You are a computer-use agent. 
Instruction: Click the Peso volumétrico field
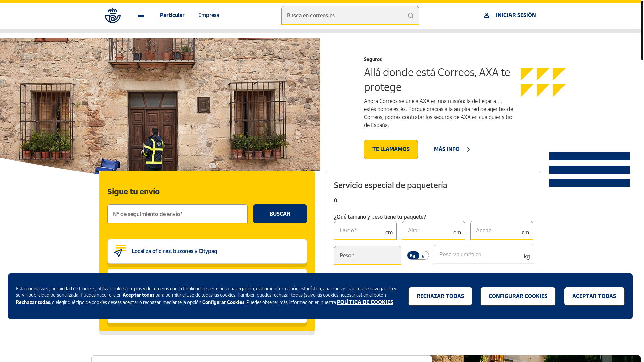(x=483, y=255)
